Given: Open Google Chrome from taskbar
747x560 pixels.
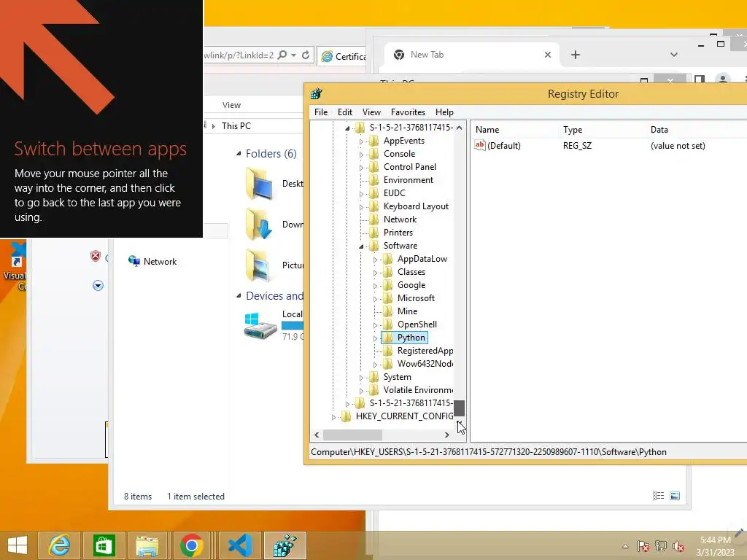Looking at the screenshot, I should point(192,545).
